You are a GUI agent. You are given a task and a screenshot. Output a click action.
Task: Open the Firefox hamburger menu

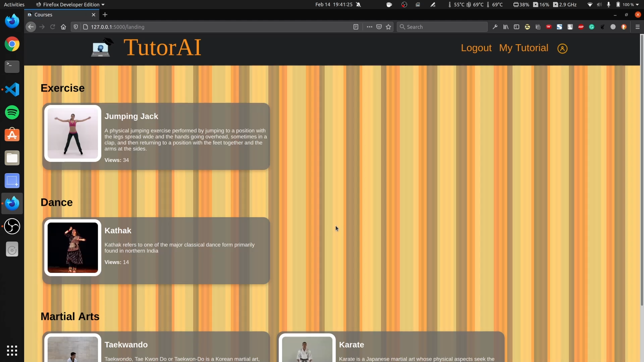[637, 27]
